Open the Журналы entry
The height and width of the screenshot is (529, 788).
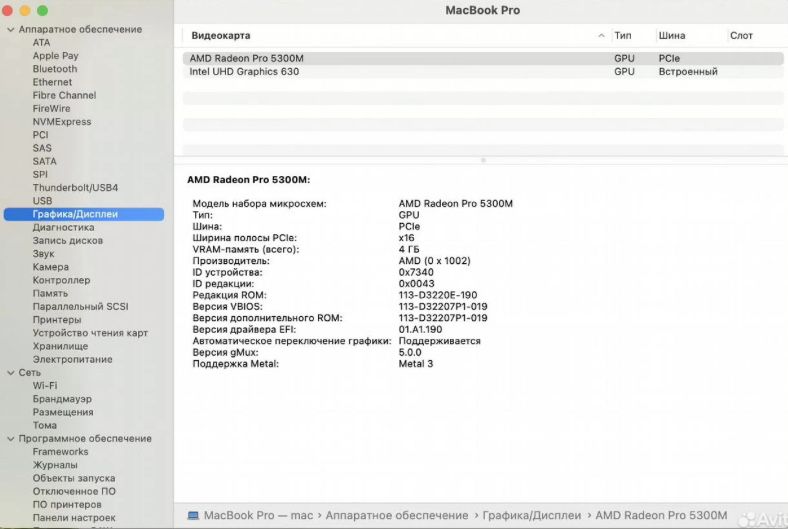(x=55, y=465)
